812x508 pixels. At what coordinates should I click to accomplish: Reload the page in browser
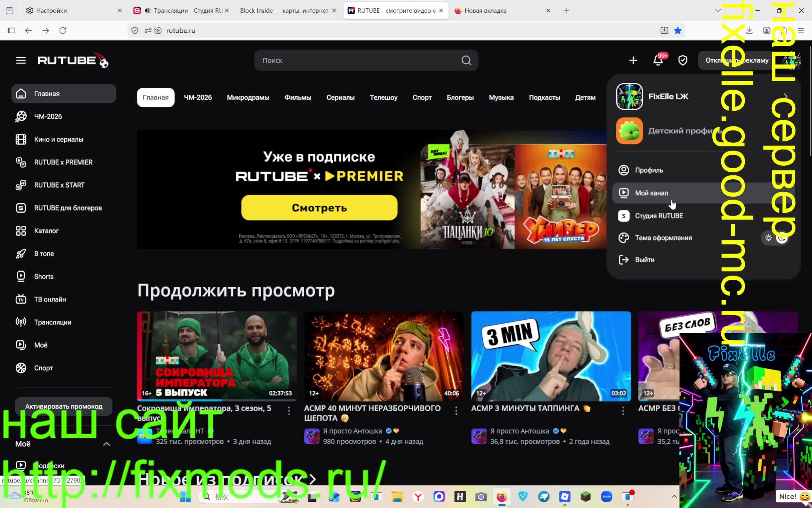click(63, 30)
